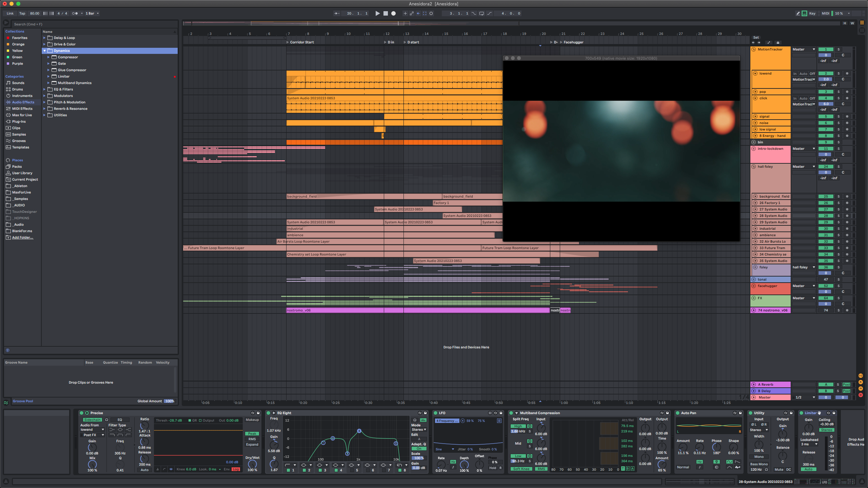Screen dimensions: 868x488
Task: Click the Arrangement Record button
Action: click(393, 14)
